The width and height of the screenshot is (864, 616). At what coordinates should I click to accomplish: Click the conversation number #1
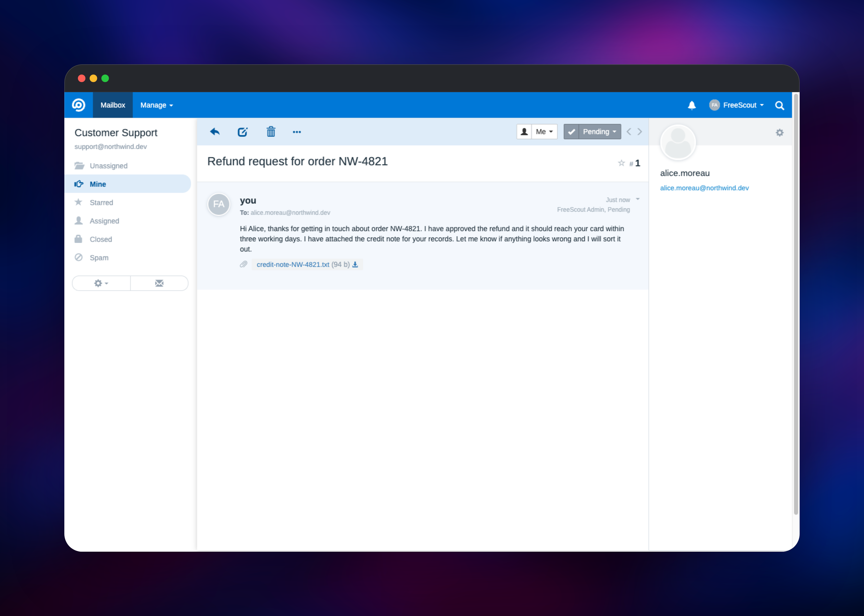click(634, 163)
